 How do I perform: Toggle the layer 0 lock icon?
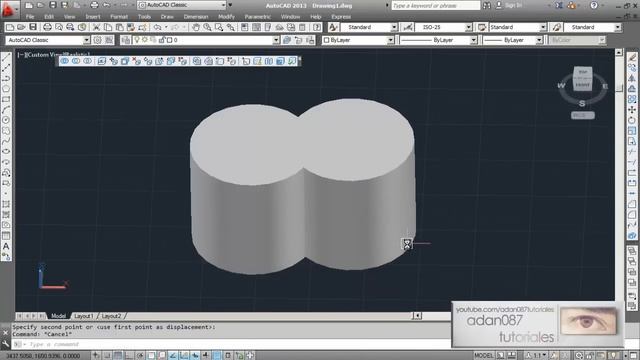point(162,40)
